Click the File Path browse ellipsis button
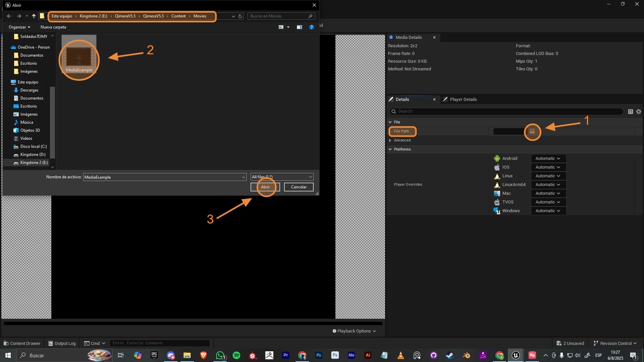Screen dimensions: 644x362 point(532,132)
